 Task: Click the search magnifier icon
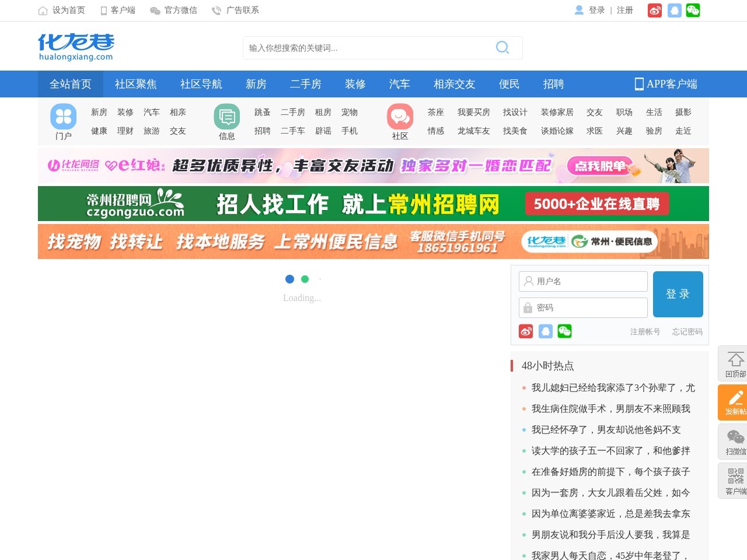pyautogui.click(x=502, y=47)
